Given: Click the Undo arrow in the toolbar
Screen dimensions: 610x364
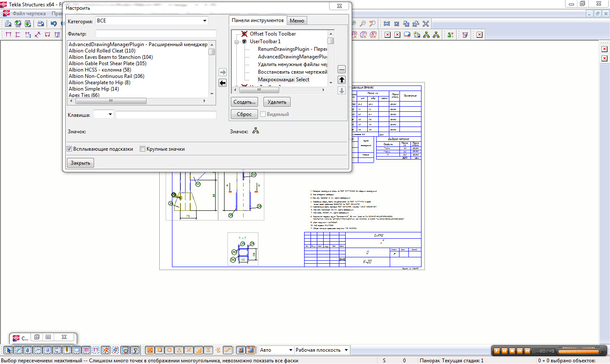Looking at the screenshot, I should [x=54, y=24].
